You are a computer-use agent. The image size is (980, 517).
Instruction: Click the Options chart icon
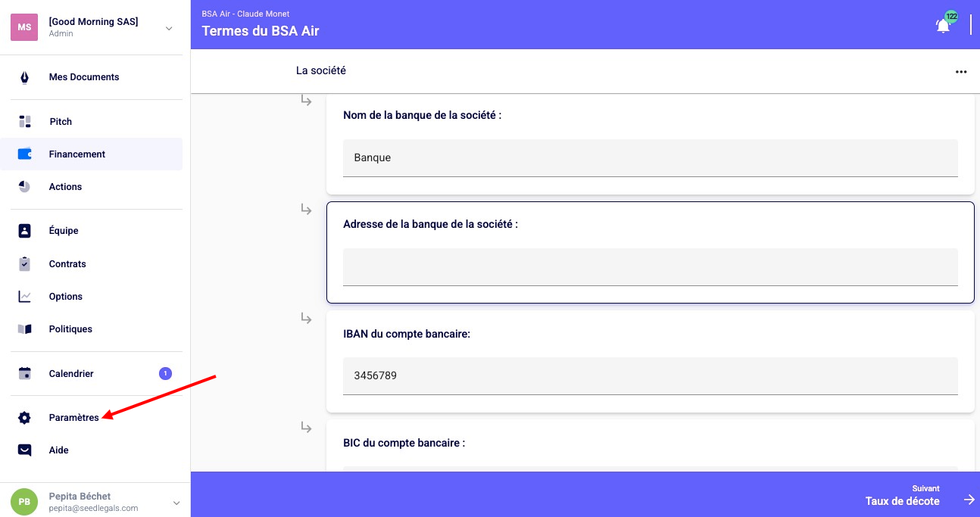point(25,296)
